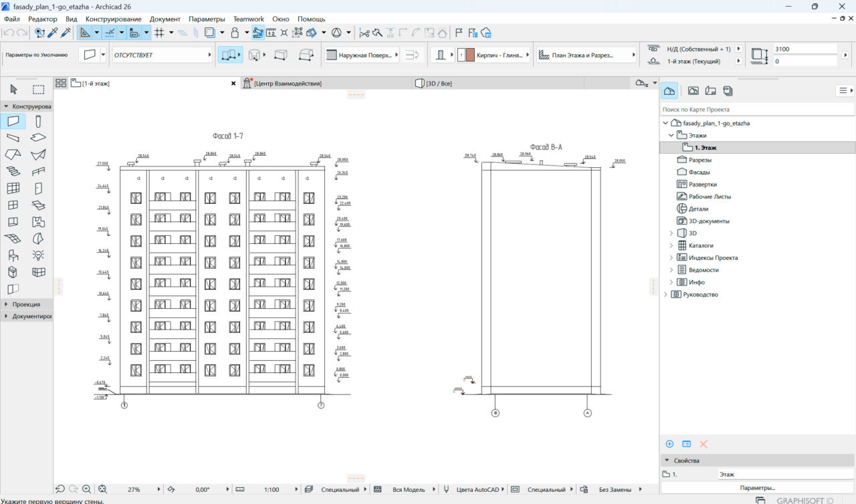This screenshot has height=504, width=856.
Task: Choose the Column tool in toolbox
Action: tap(39, 121)
